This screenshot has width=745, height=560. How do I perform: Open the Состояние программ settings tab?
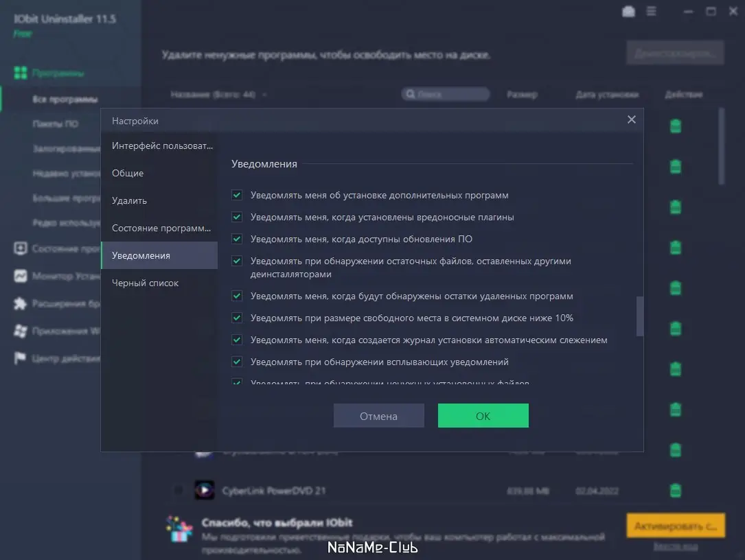[x=159, y=228]
